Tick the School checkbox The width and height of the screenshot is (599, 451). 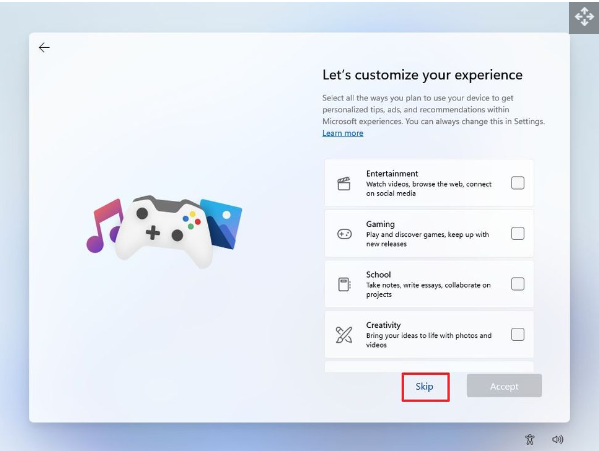pyautogui.click(x=518, y=284)
